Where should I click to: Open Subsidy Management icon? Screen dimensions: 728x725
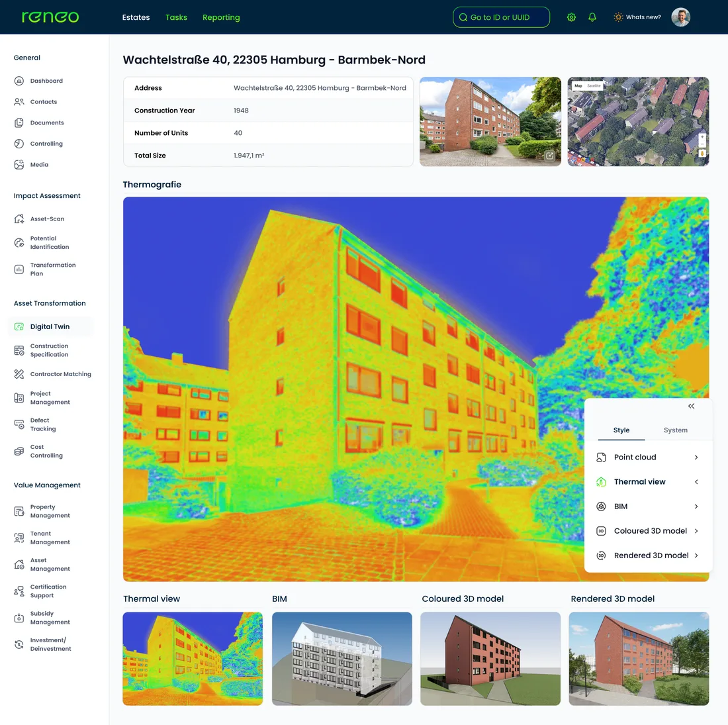tap(19, 618)
